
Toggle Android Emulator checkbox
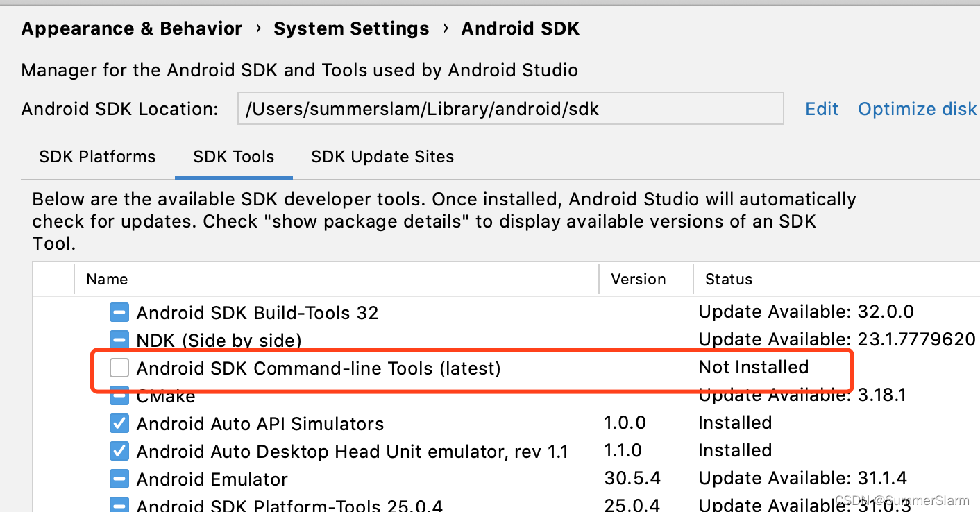(119, 479)
